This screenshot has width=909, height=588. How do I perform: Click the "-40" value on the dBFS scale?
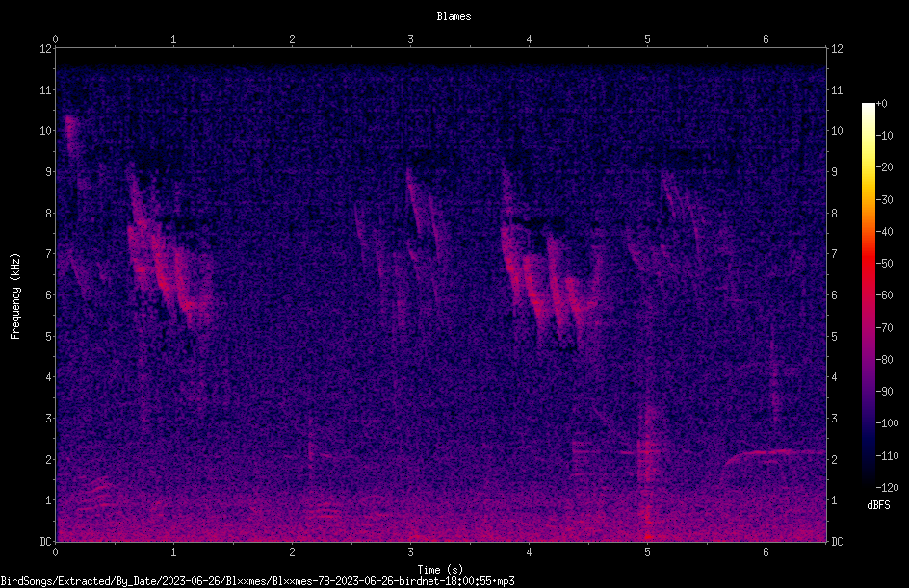coord(885,232)
